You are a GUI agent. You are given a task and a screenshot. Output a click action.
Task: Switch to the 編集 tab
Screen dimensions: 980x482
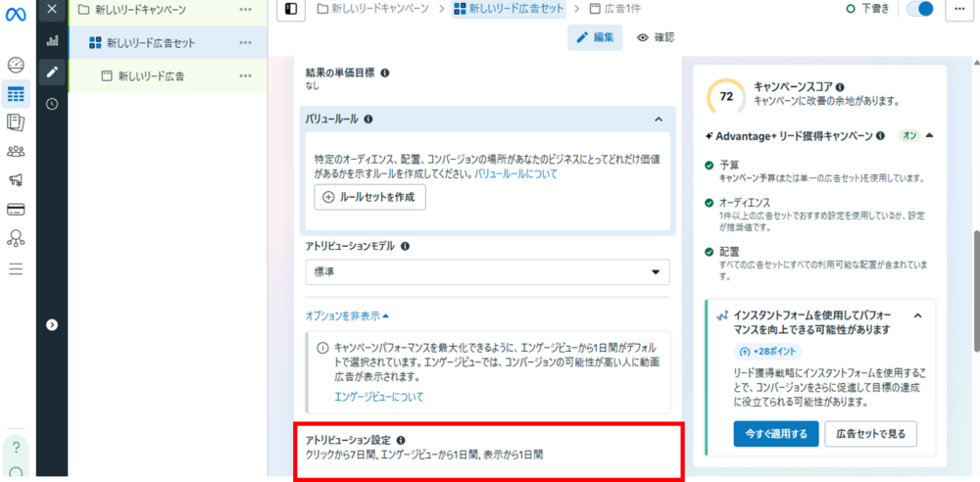595,37
